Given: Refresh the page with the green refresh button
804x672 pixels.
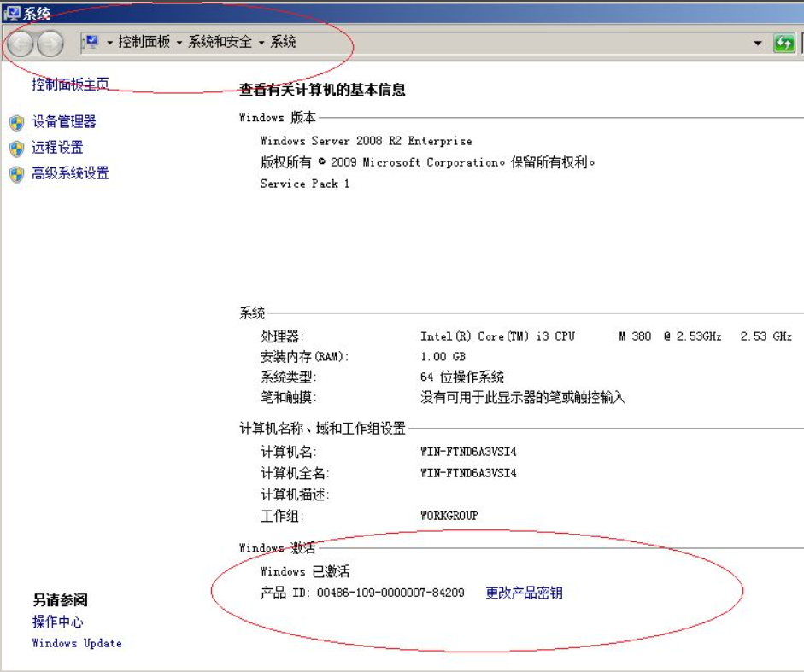Looking at the screenshot, I should (x=783, y=44).
